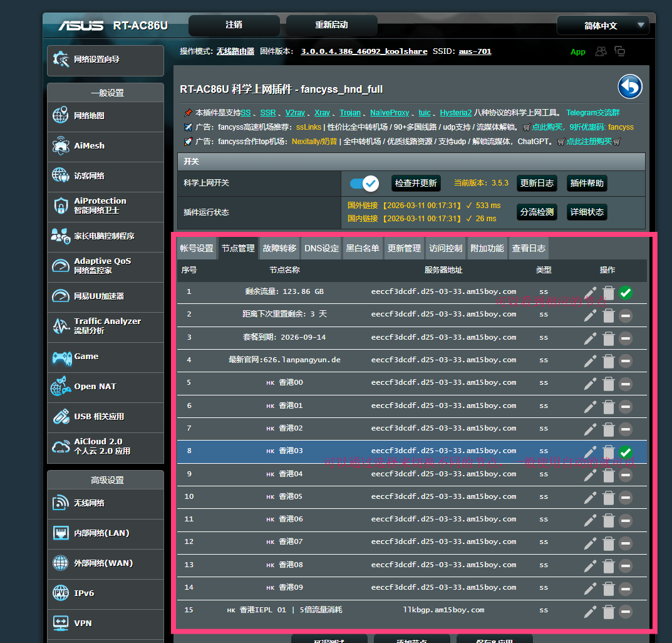Edit the 香港IEPL 01 node with pencil
The height and width of the screenshot is (643, 672).
(x=590, y=612)
